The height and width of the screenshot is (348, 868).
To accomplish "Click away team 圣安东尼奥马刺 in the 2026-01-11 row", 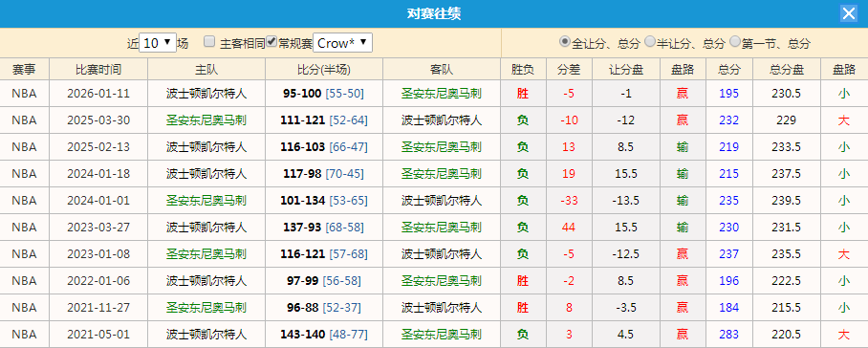I will [442, 94].
